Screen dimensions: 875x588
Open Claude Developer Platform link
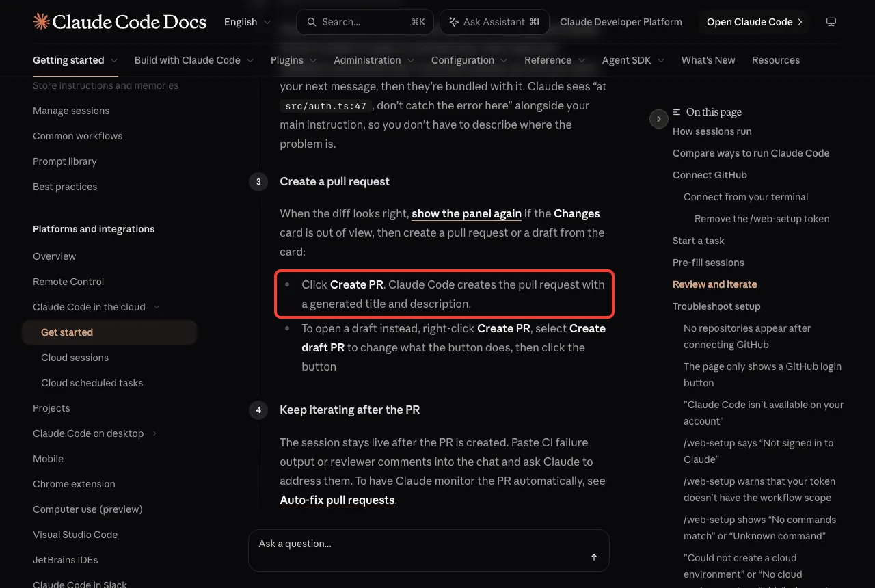click(621, 22)
